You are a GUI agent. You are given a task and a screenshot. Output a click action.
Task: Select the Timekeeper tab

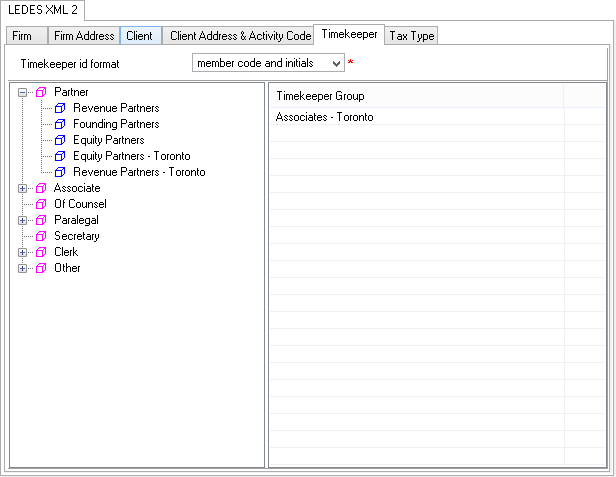pyautogui.click(x=349, y=35)
